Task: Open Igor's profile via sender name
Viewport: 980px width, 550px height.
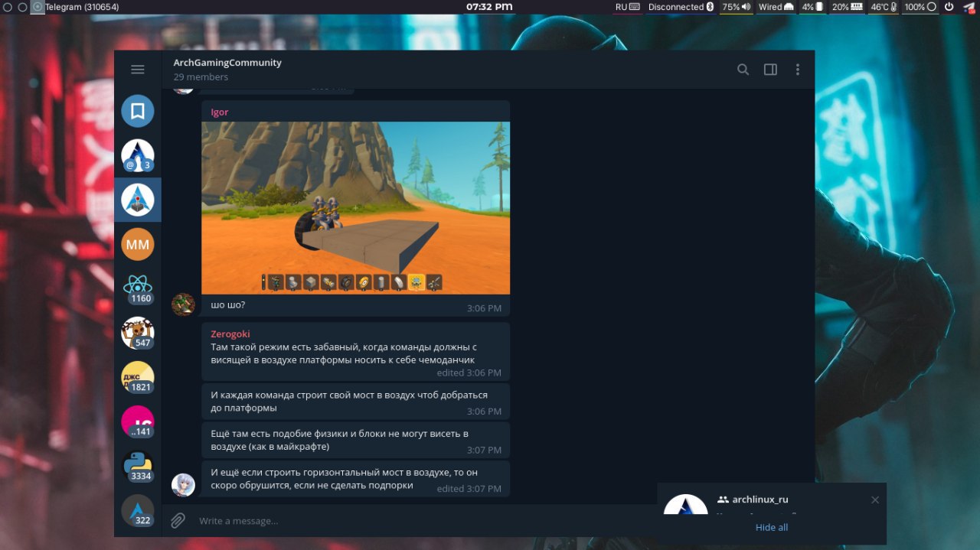Action: coord(220,112)
